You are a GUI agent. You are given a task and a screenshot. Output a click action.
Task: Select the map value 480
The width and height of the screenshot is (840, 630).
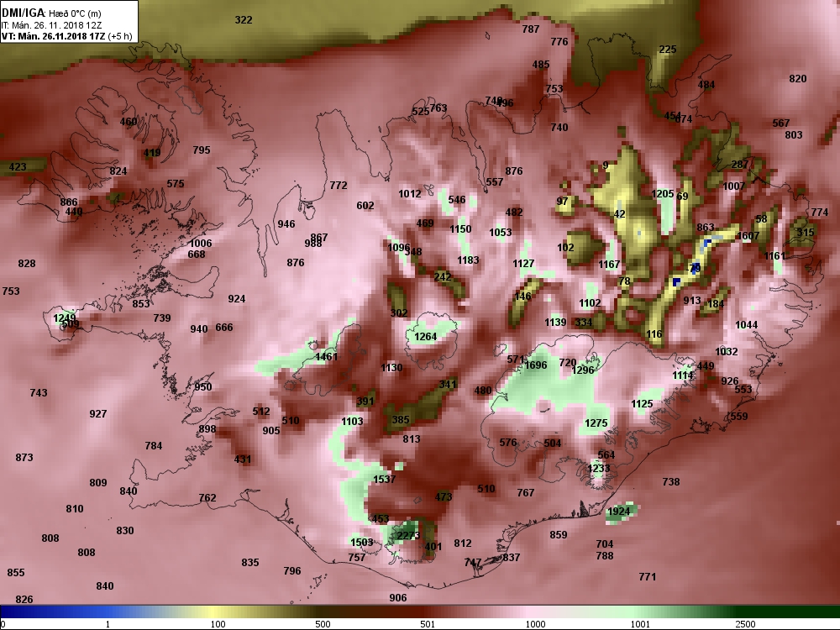[x=483, y=391]
